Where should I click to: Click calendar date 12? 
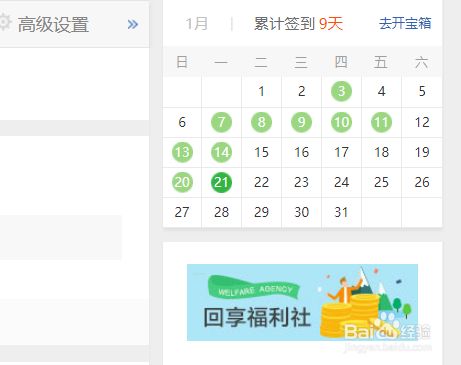422,122
